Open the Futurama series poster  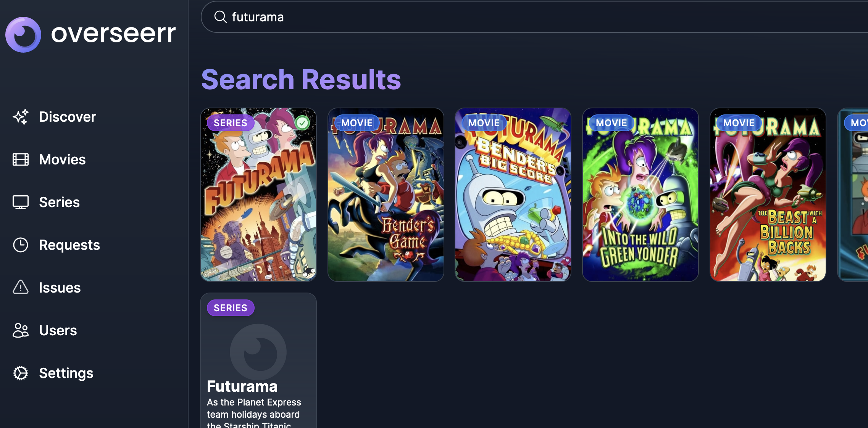pos(258,195)
